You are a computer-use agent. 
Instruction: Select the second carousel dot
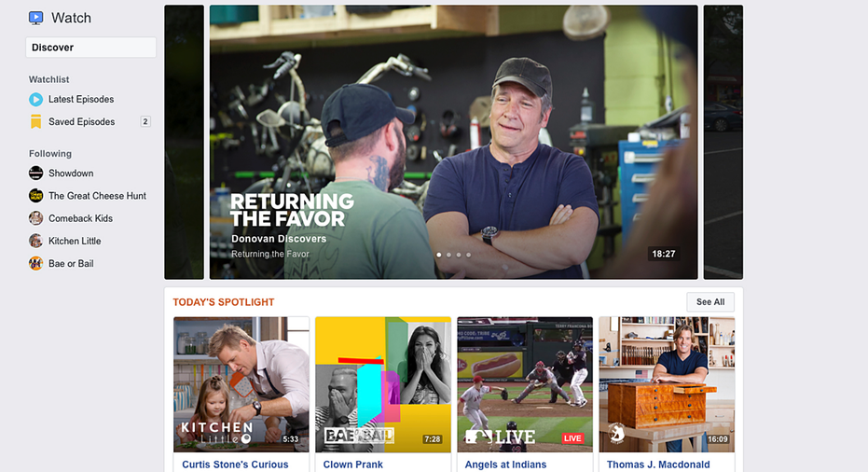(449, 255)
